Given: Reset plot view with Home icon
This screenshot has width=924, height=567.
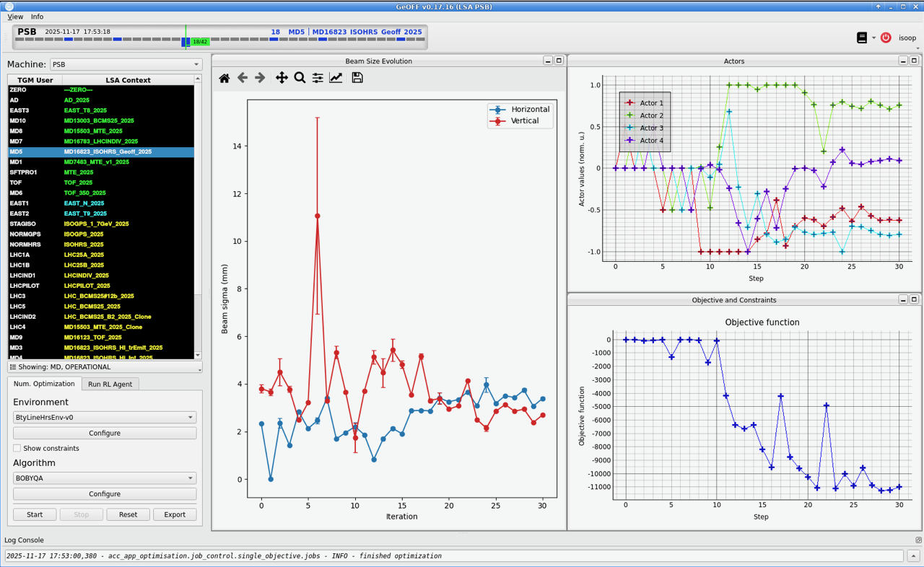Looking at the screenshot, I should [x=225, y=78].
